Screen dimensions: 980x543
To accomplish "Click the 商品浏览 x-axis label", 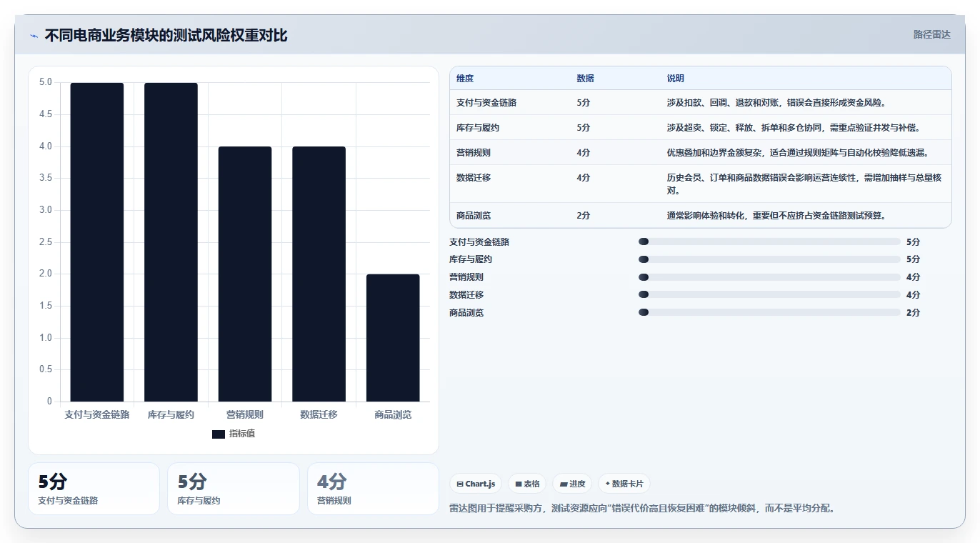I will click(393, 414).
